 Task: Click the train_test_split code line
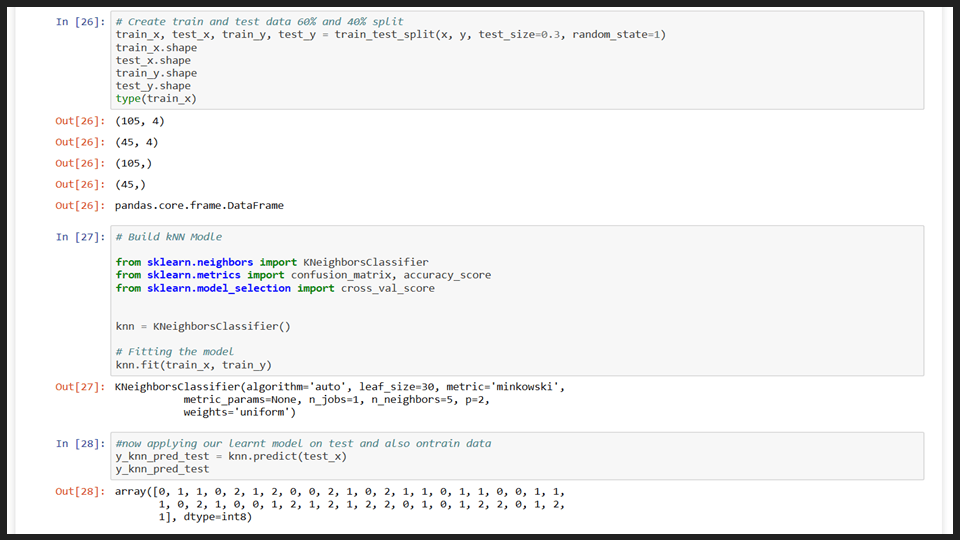click(391, 34)
